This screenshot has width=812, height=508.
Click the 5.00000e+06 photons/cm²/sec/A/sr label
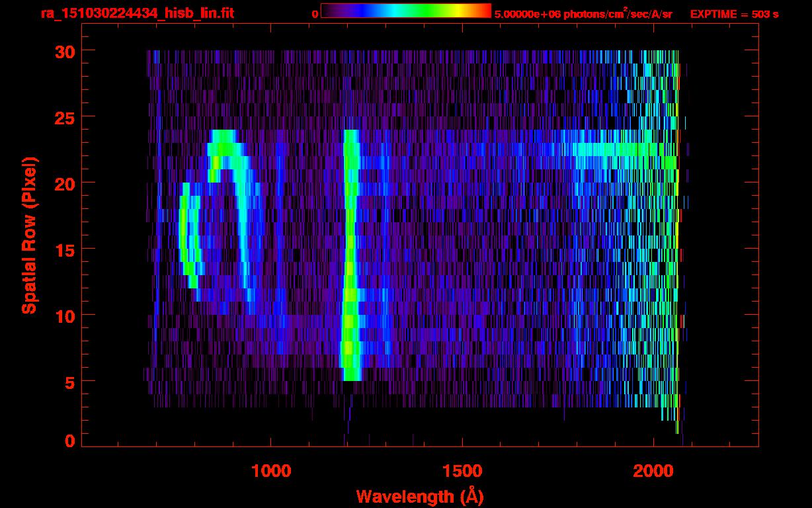click(x=583, y=13)
